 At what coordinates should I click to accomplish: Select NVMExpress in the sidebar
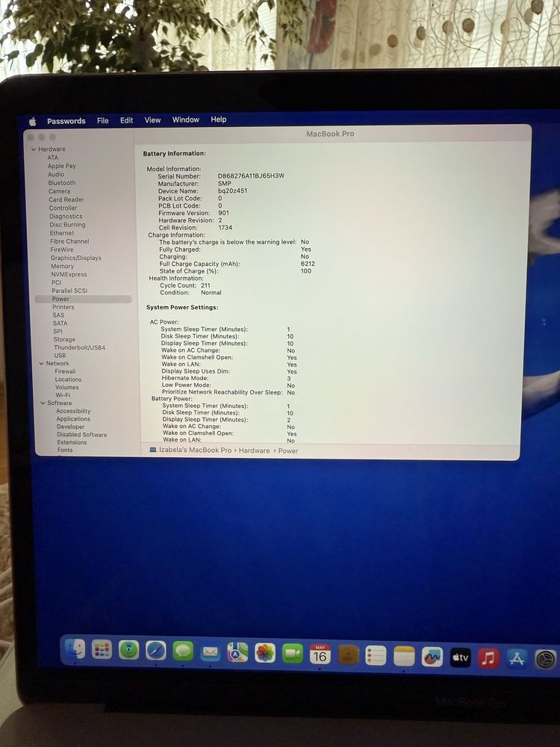click(69, 274)
